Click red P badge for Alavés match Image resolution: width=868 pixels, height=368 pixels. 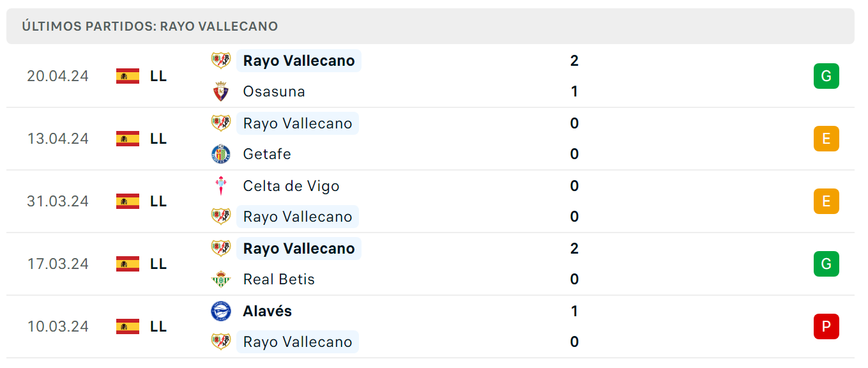(826, 326)
